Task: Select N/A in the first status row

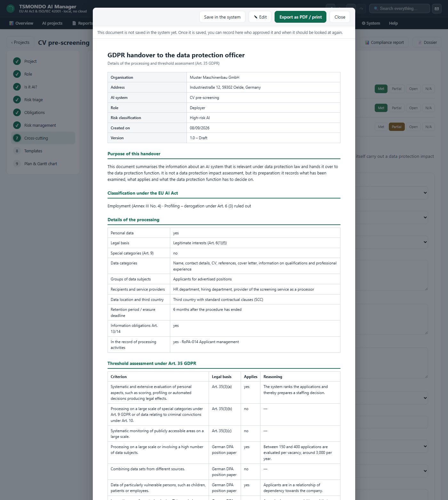Action: pos(428,89)
